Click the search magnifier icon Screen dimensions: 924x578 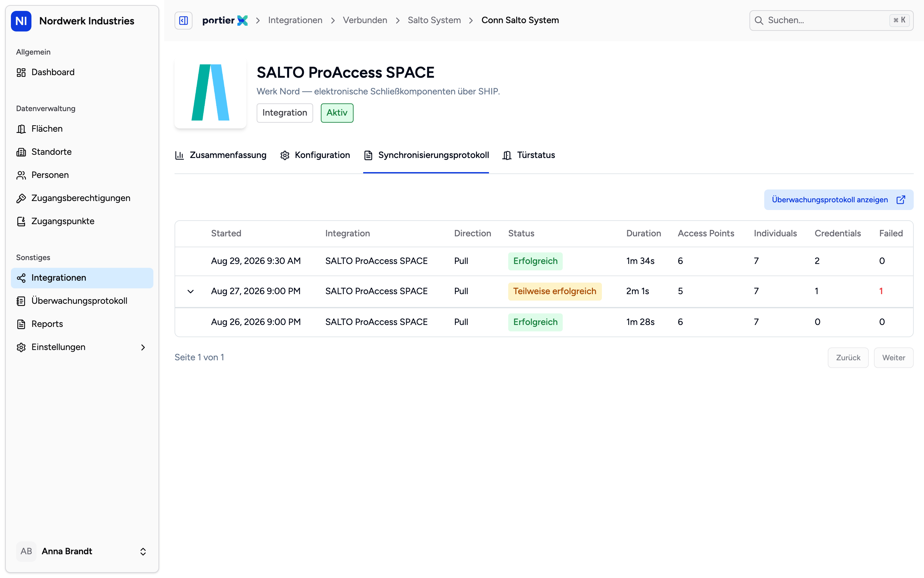[759, 21]
